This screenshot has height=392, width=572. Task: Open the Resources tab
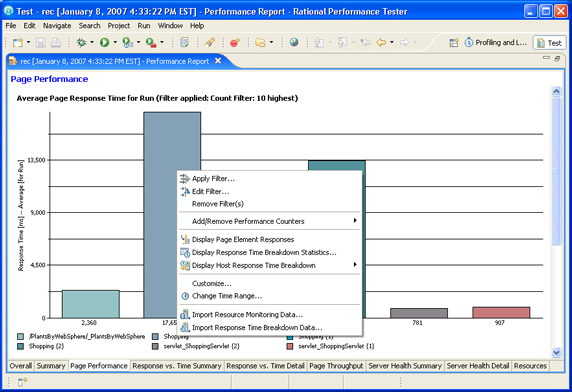(x=530, y=366)
